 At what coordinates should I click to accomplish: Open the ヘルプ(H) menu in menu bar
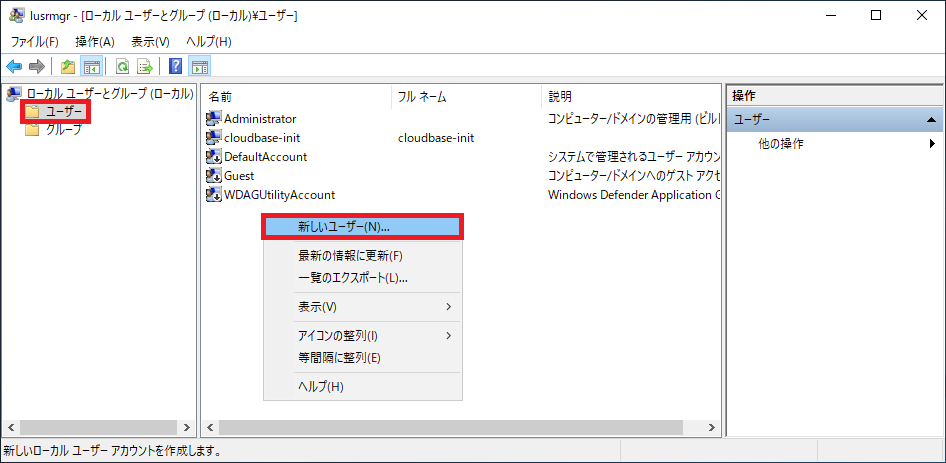[x=209, y=42]
